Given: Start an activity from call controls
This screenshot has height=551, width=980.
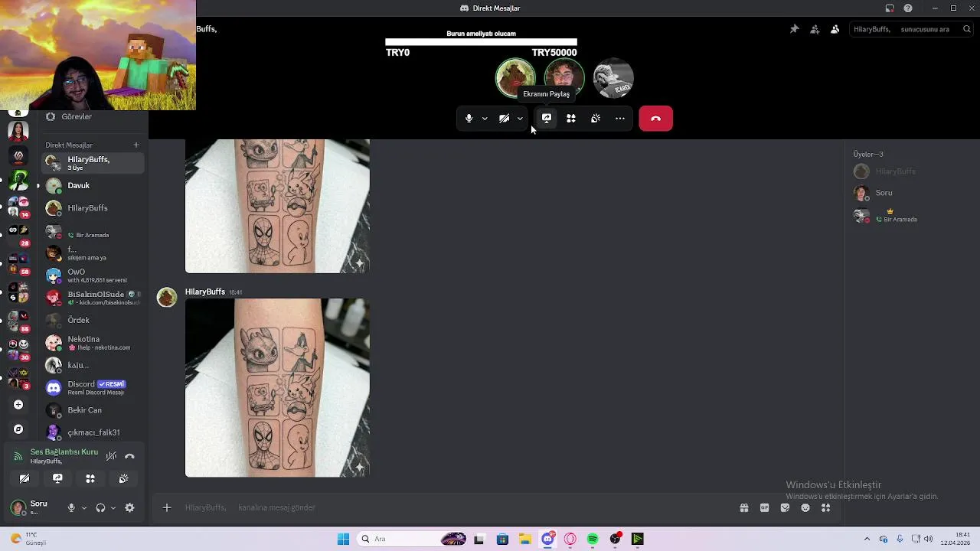Looking at the screenshot, I should click(x=571, y=119).
